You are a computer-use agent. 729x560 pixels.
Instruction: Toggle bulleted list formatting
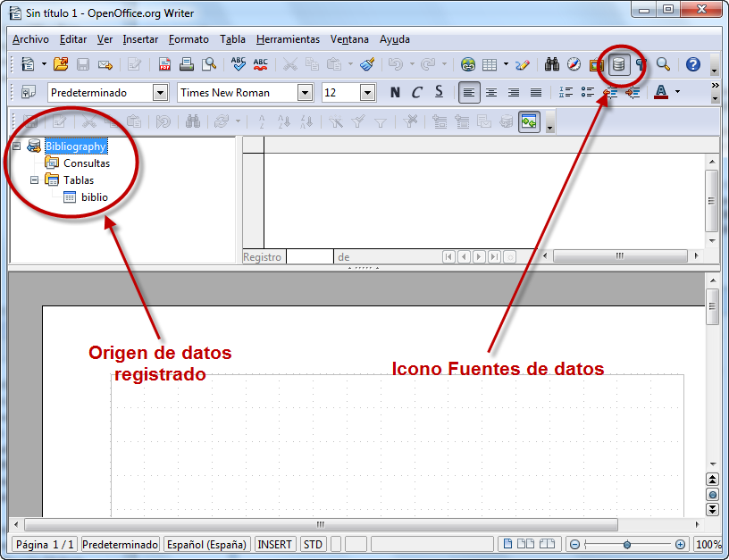point(588,92)
